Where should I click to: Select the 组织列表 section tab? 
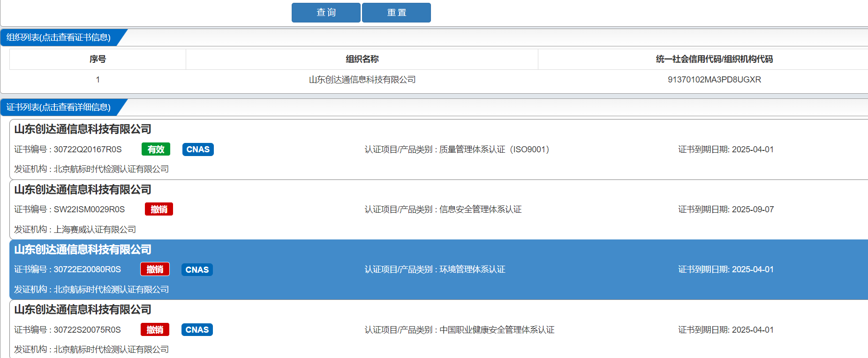pyautogui.click(x=59, y=37)
